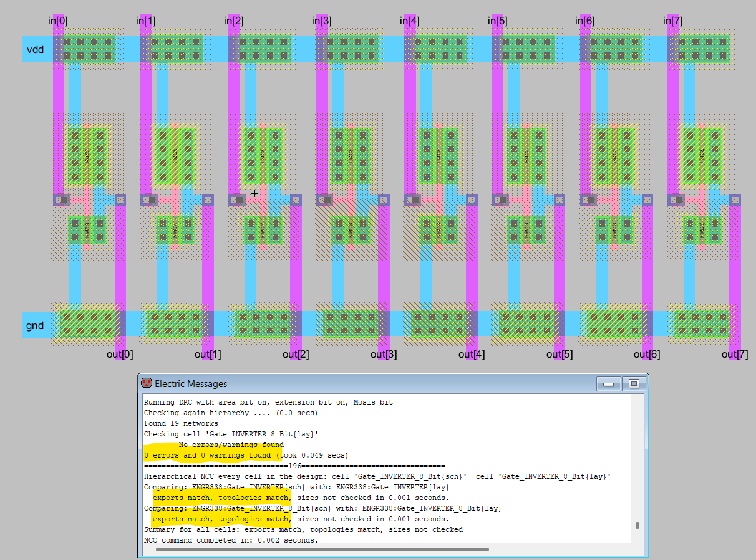Select the in[0] export label
Viewport: 756px width, 560px height.
(58, 21)
